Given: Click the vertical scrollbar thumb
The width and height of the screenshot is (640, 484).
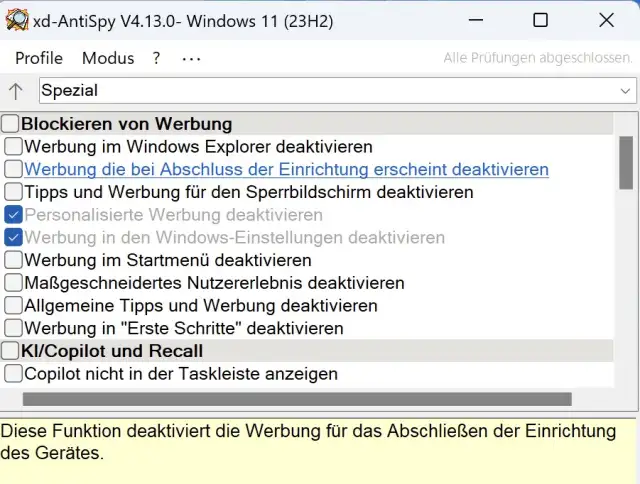Looking at the screenshot, I should [626, 162].
